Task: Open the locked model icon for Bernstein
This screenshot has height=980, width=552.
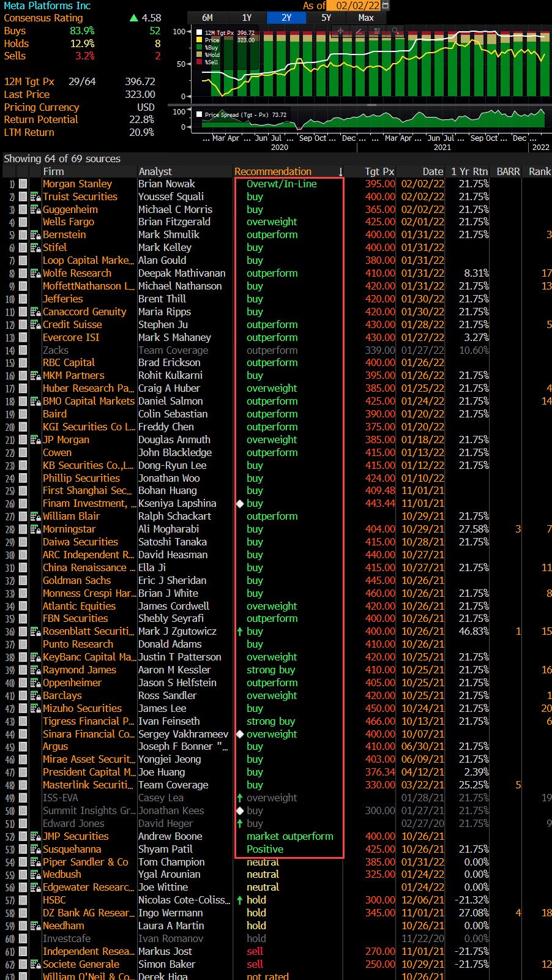Action: coord(35,235)
